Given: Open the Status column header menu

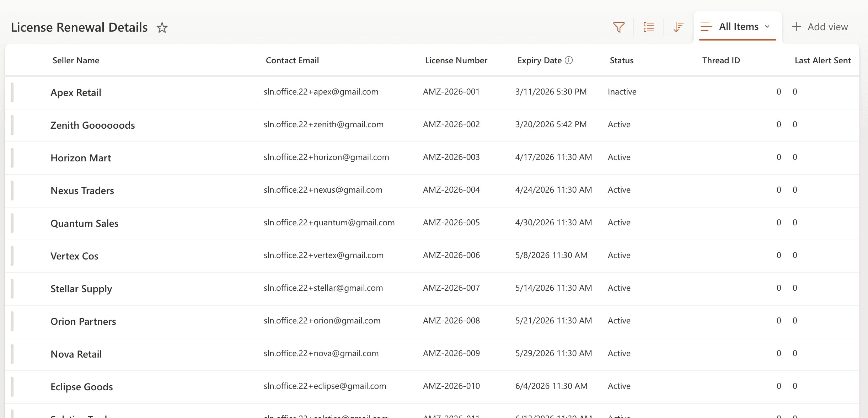Looking at the screenshot, I should pyautogui.click(x=621, y=60).
